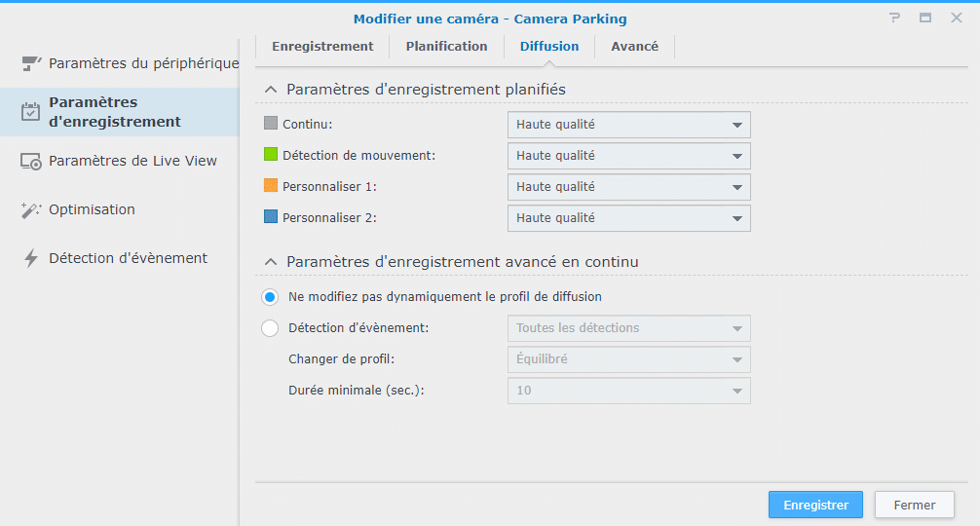
Task: Click the green Détection de mouvement swatch
Action: point(271,154)
